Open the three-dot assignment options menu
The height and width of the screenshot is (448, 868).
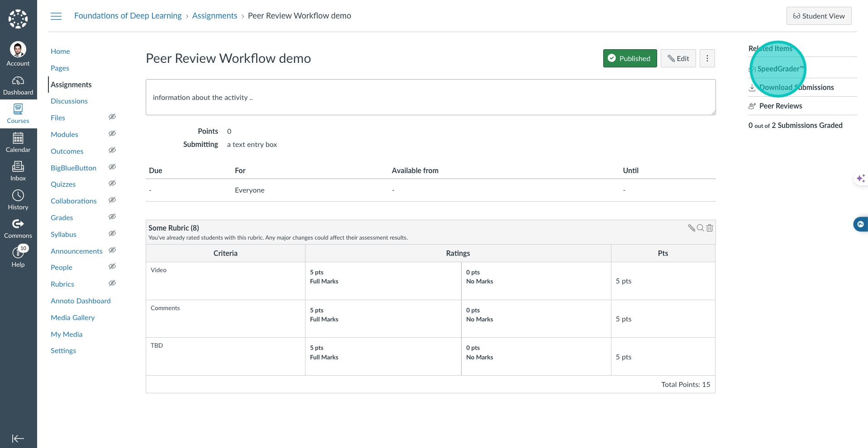coord(707,58)
